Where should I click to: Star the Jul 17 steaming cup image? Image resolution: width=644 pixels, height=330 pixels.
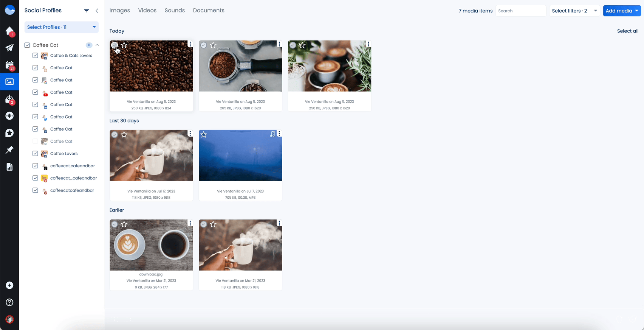(x=124, y=134)
